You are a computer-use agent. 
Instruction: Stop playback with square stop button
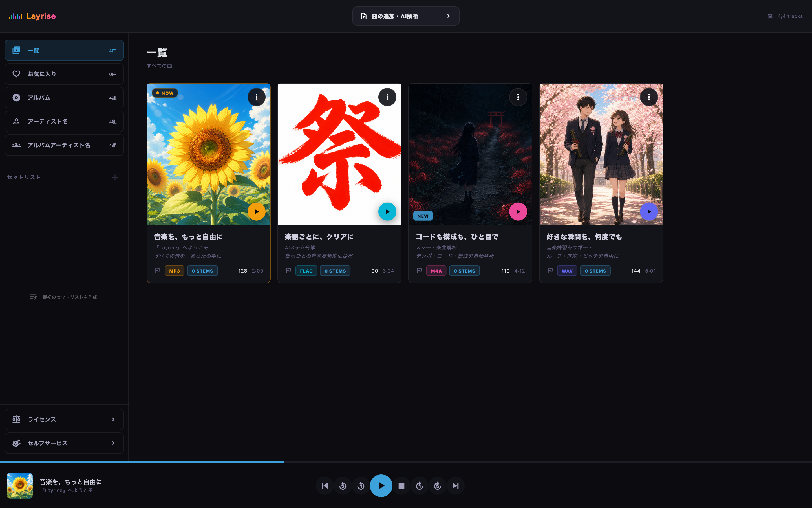pyautogui.click(x=401, y=485)
